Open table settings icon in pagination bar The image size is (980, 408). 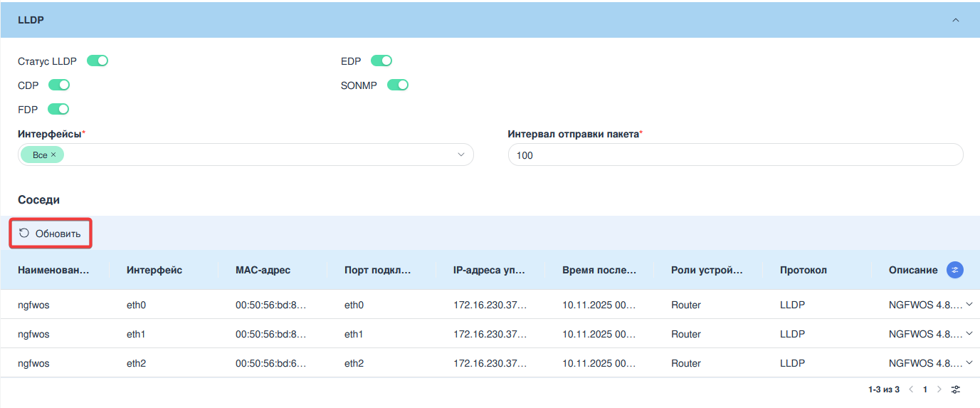click(956, 389)
